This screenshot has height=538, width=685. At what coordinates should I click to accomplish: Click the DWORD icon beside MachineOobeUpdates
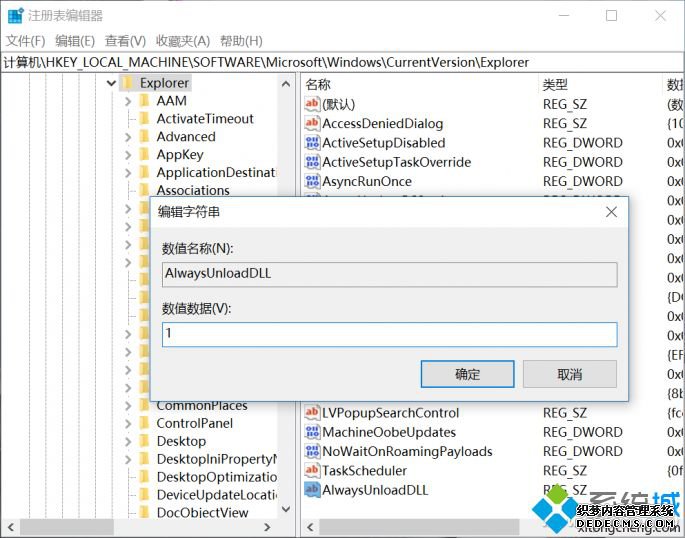[312, 431]
